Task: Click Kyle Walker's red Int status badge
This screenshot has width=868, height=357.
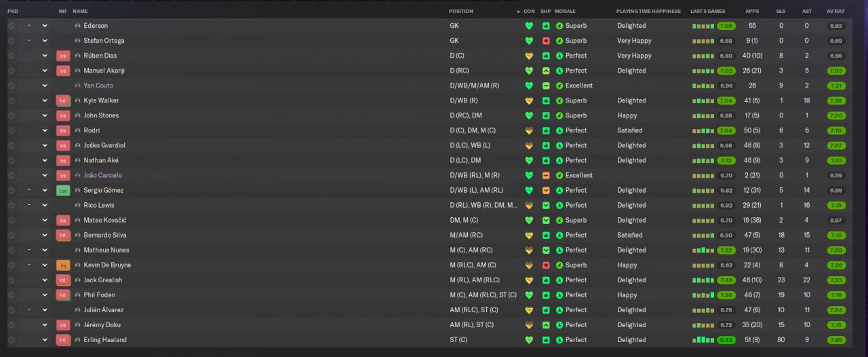Action: pyautogui.click(x=63, y=100)
